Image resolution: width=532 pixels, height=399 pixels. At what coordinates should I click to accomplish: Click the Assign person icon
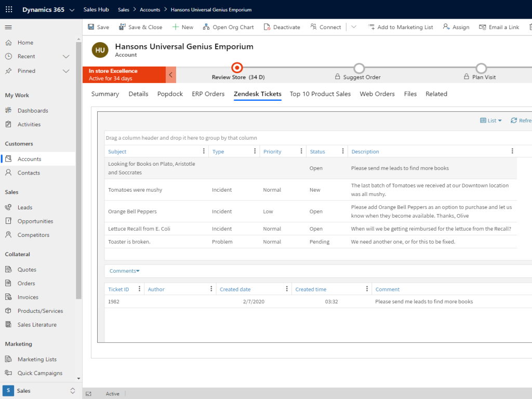coord(446,27)
